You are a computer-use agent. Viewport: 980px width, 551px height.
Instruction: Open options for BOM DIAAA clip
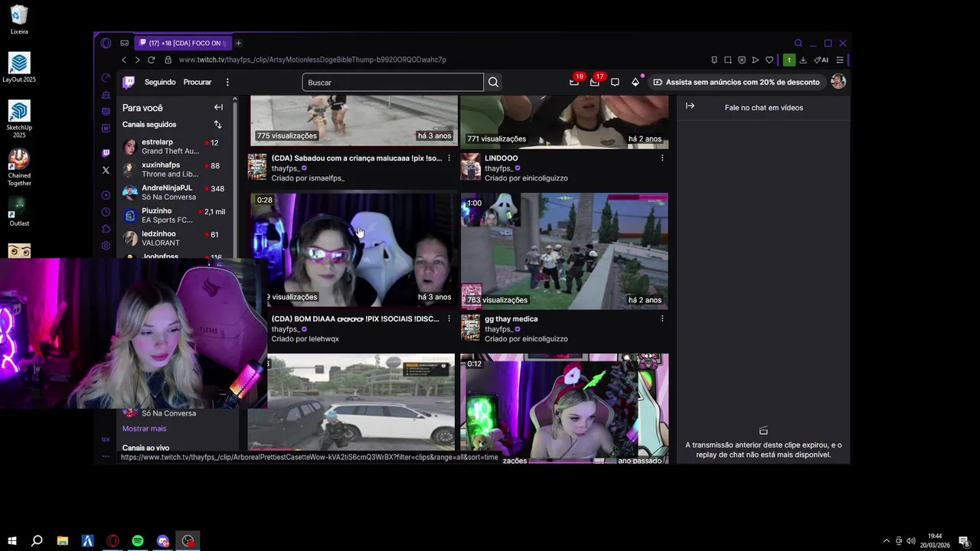click(x=449, y=318)
